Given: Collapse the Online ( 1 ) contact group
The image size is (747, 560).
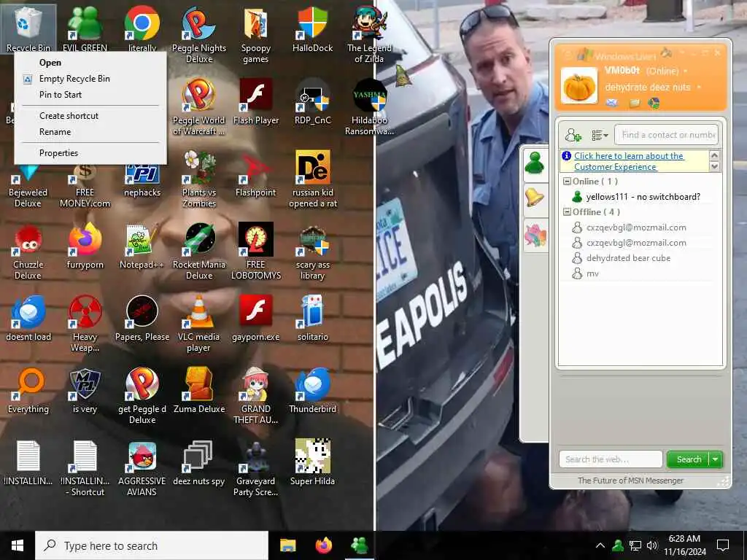Looking at the screenshot, I should (567, 182).
